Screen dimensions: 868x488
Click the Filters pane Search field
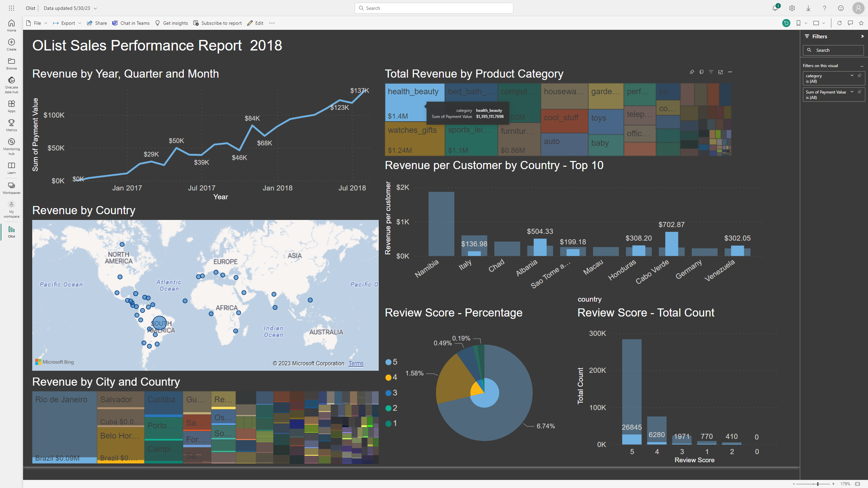click(833, 50)
